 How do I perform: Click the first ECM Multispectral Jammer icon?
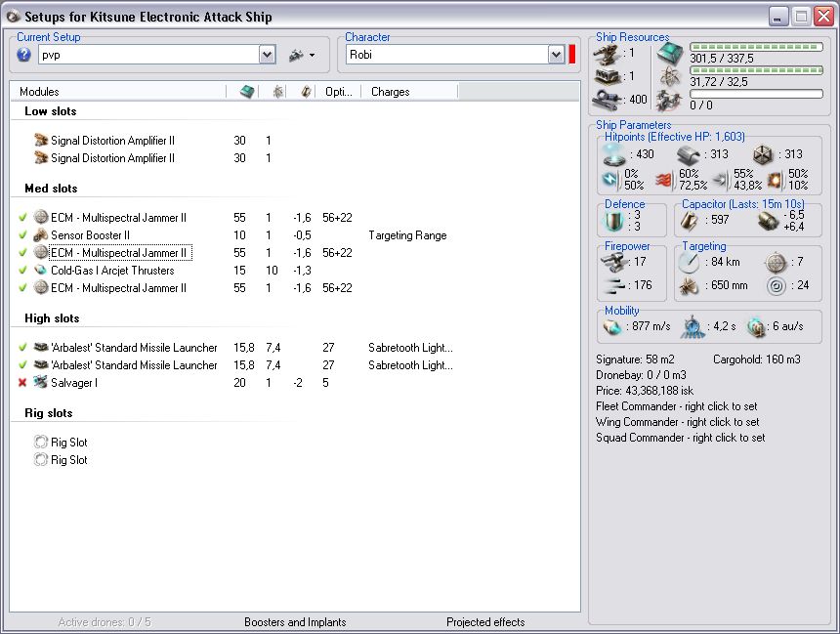[x=41, y=218]
